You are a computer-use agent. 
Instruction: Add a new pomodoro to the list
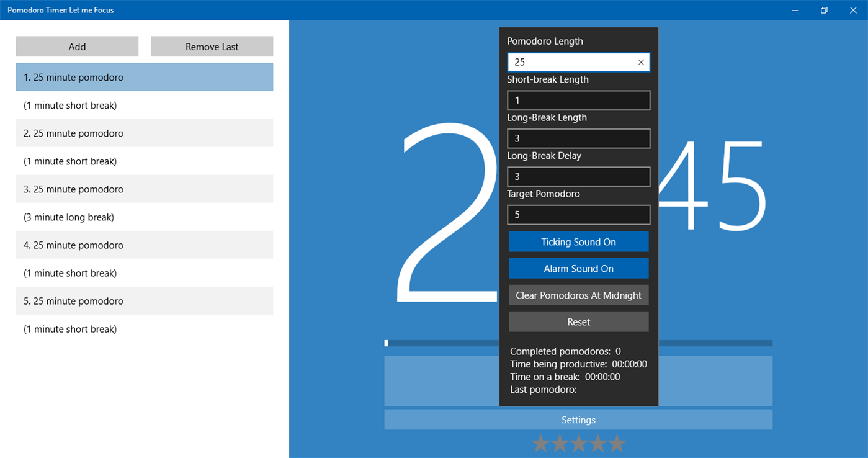tap(77, 46)
